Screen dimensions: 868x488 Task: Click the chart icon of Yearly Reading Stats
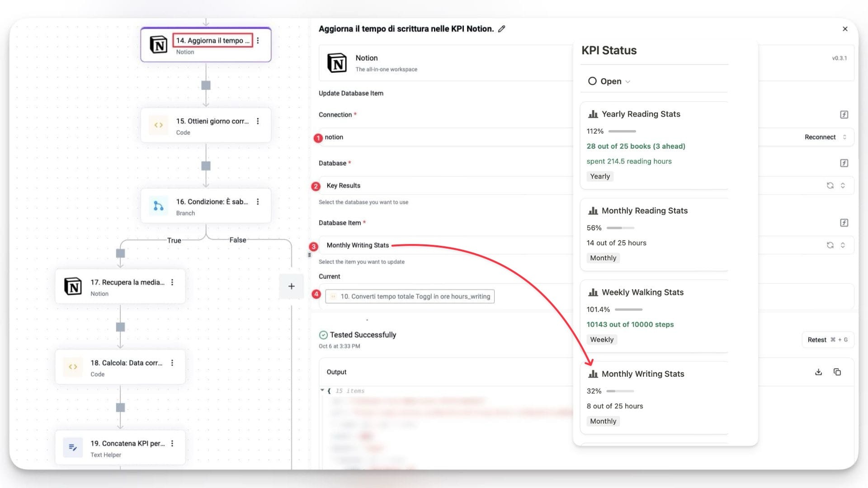point(593,114)
